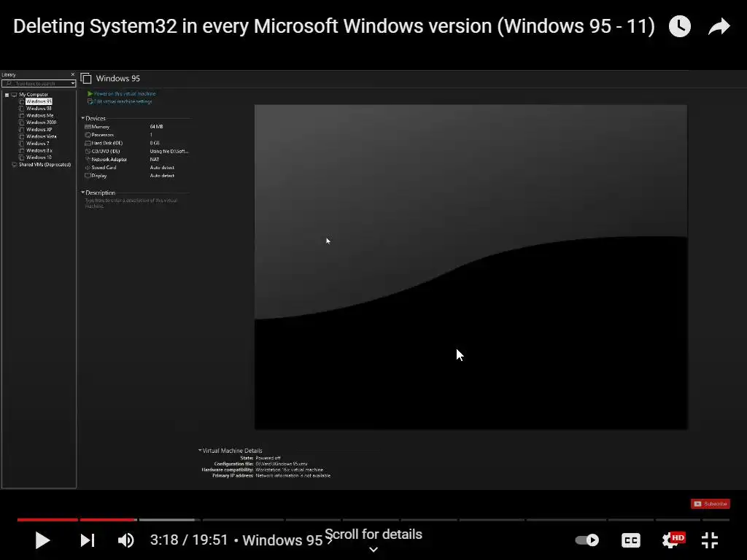Click the VM preview thumbnail
The width and height of the screenshot is (747, 560).
[x=471, y=267]
